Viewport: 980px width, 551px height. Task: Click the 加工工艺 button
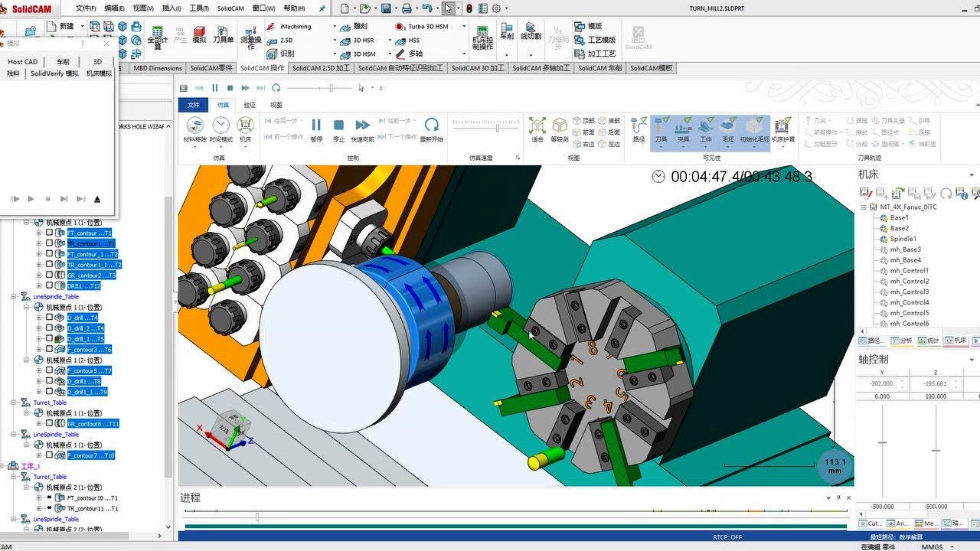(595, 54)
